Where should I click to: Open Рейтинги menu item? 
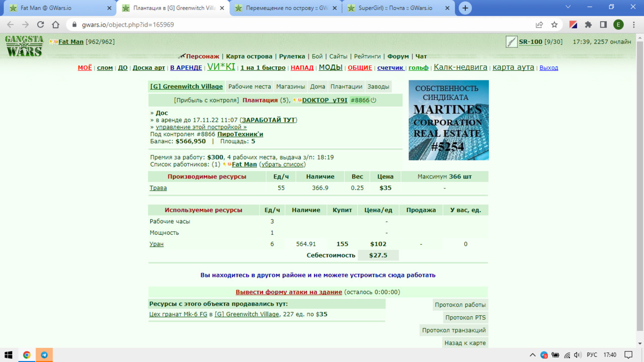(367, 56)
